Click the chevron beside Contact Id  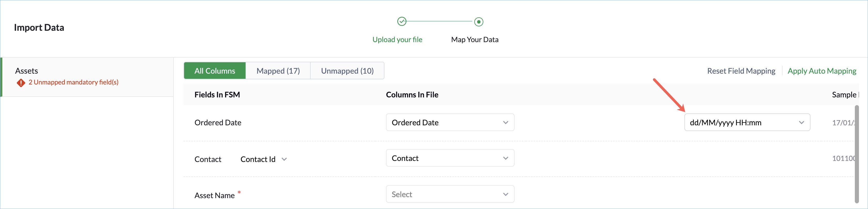pos(284,159)
